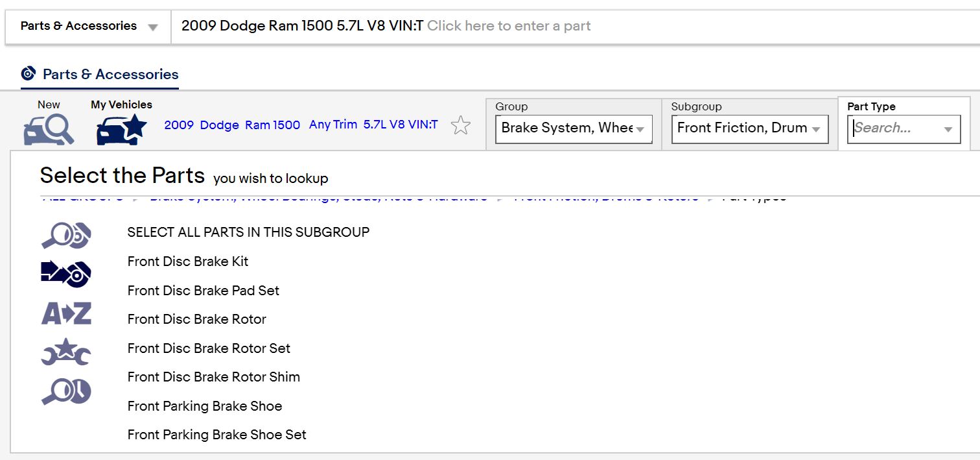Choose SELECT ALL PARTS IN THIS SUBGROUP
The width and height of the screenshot is (980, 460).
click(248, 232)
